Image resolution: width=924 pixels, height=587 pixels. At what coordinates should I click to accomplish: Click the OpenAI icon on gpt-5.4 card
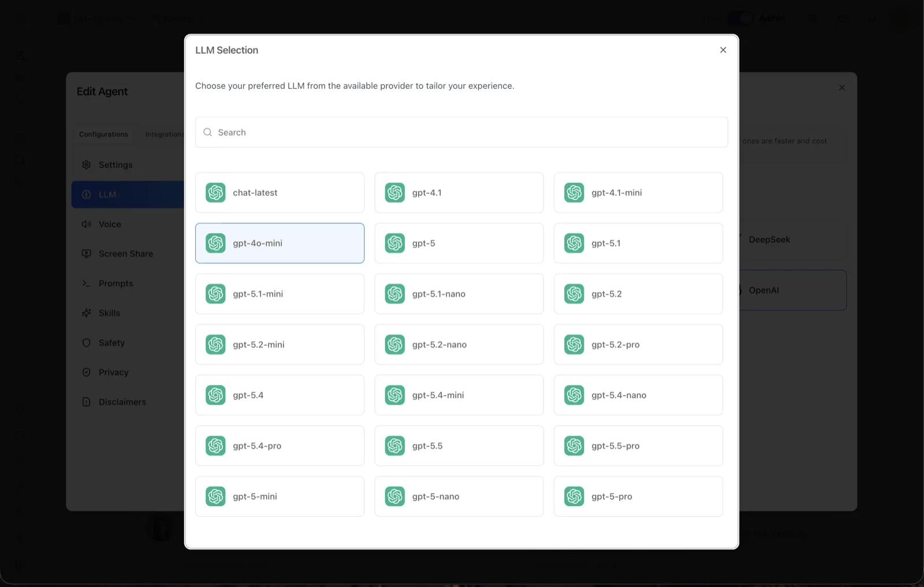click(x=215, y=395)
